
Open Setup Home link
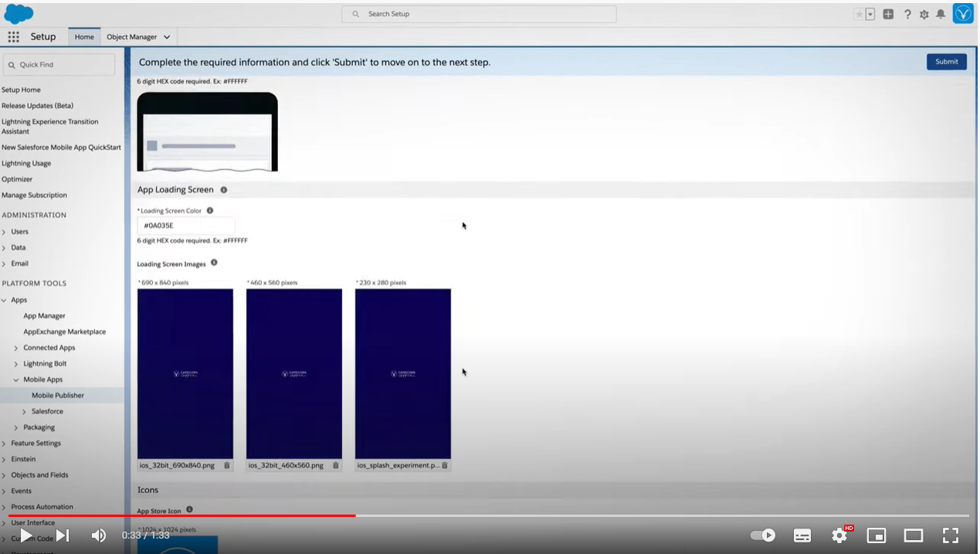[21, 90]
